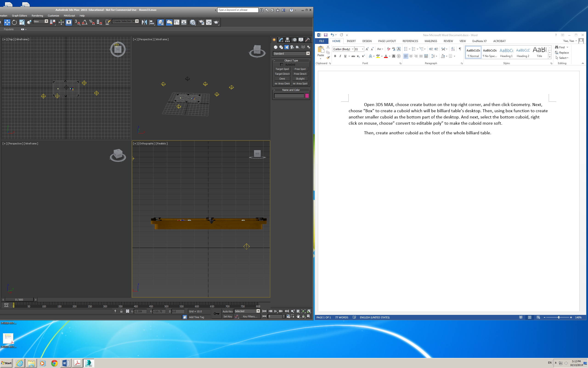Open the Word Select dropdown
588x368 pixels.
point(562,58)
